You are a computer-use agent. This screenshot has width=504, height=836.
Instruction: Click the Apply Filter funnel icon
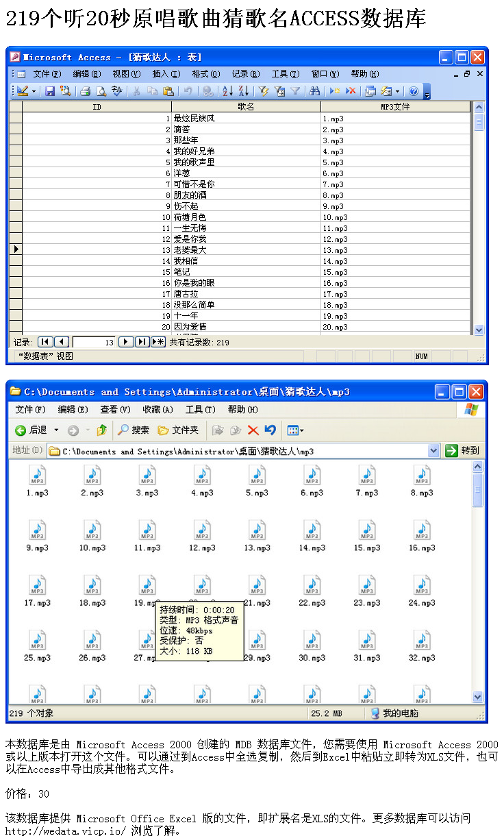[x=294, y=90]
